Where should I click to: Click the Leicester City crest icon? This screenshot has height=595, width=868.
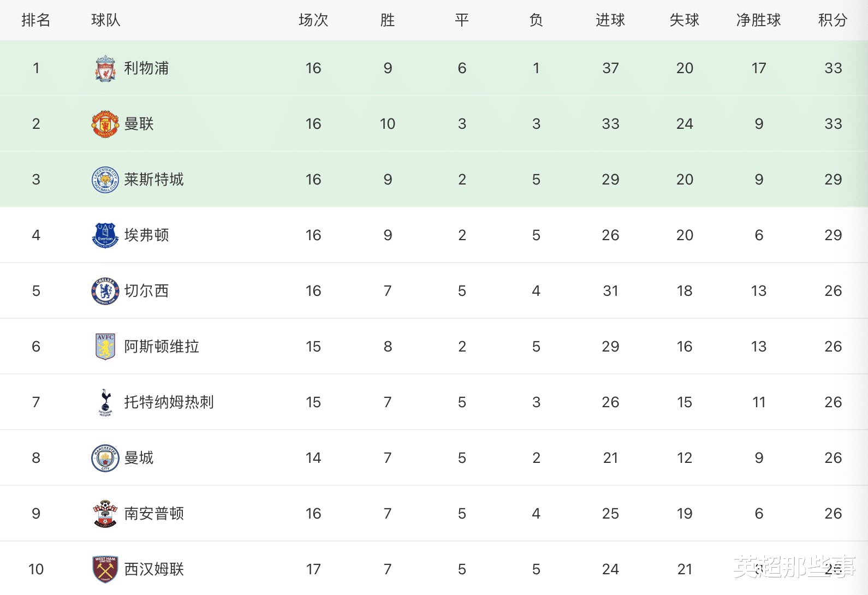point(105,180)
